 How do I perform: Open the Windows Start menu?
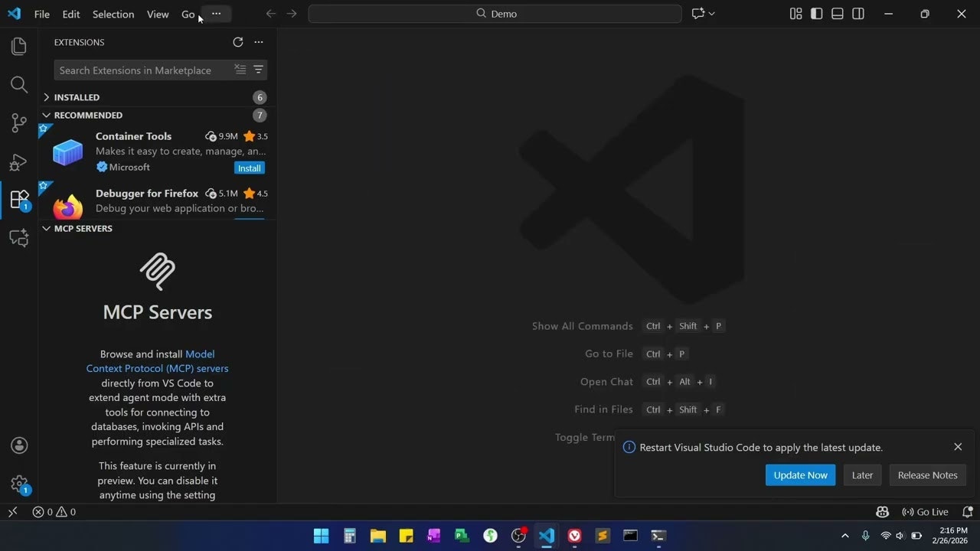click(321, 536)
